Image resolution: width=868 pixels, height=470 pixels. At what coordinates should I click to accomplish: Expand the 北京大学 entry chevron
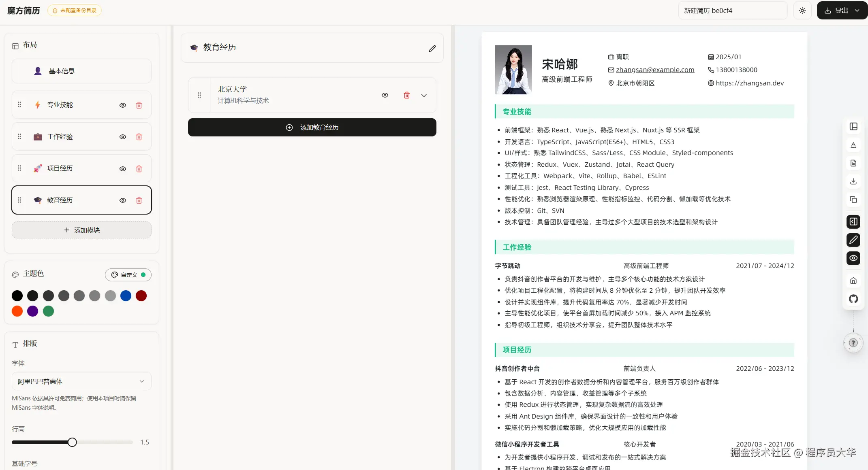click(x=423, y=96)
